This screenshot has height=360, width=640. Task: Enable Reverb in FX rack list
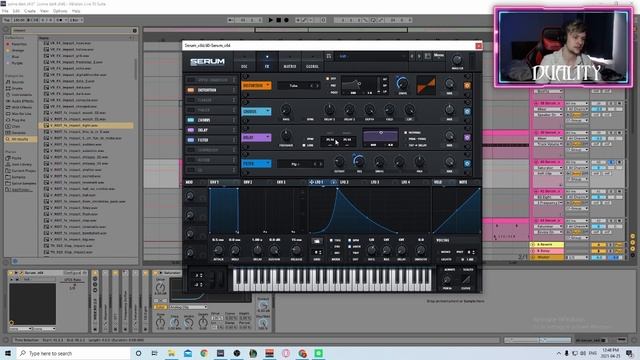click(x=191, y=160)
